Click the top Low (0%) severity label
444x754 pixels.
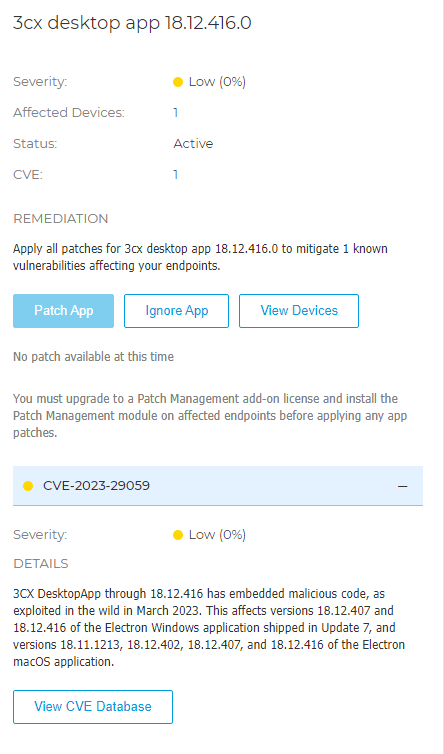[217, 82]
